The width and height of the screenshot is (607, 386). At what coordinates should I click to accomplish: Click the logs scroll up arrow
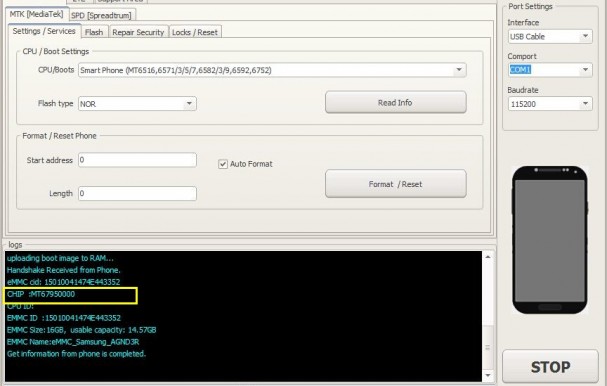click(x=488, y=257)
